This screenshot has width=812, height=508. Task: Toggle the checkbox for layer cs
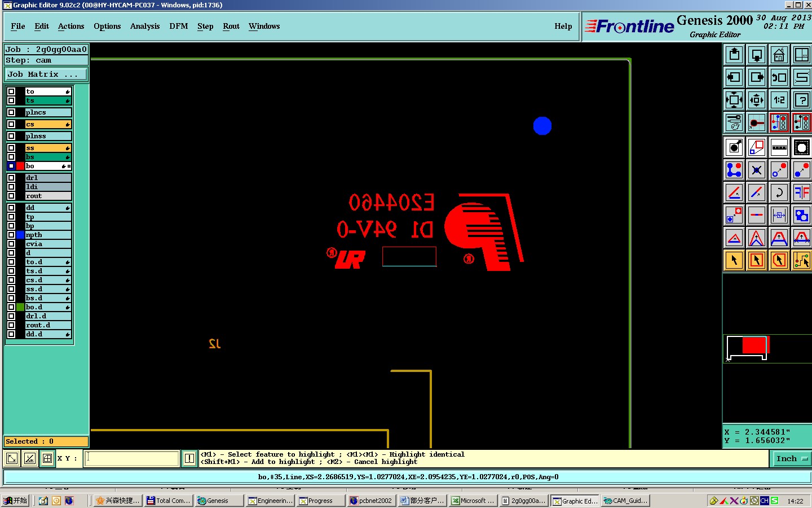click(x=11, y=124)
